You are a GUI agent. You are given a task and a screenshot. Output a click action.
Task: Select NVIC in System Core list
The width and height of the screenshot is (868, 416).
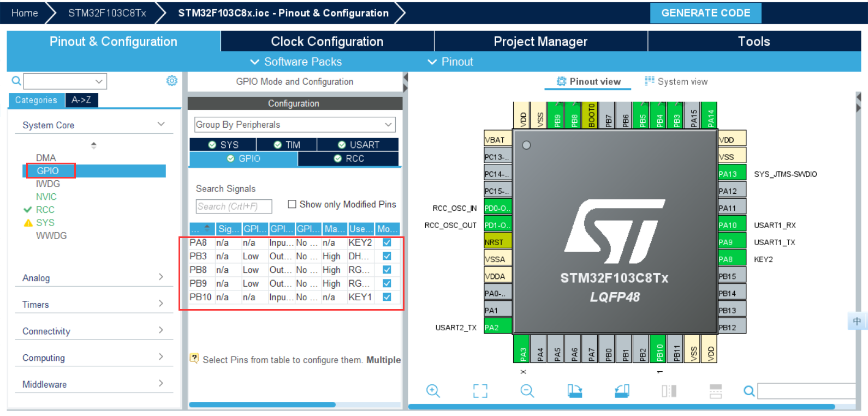46,197
